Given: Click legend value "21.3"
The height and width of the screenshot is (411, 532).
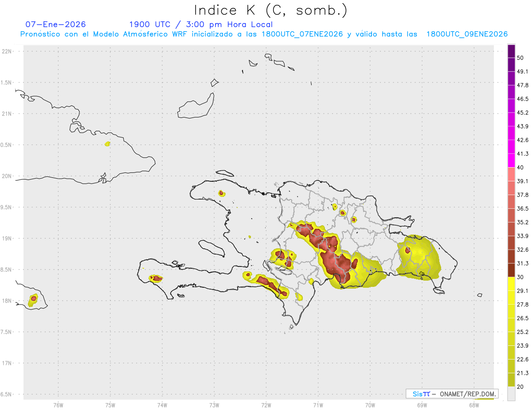Looking at the screenshot, I should pos(523,373).
